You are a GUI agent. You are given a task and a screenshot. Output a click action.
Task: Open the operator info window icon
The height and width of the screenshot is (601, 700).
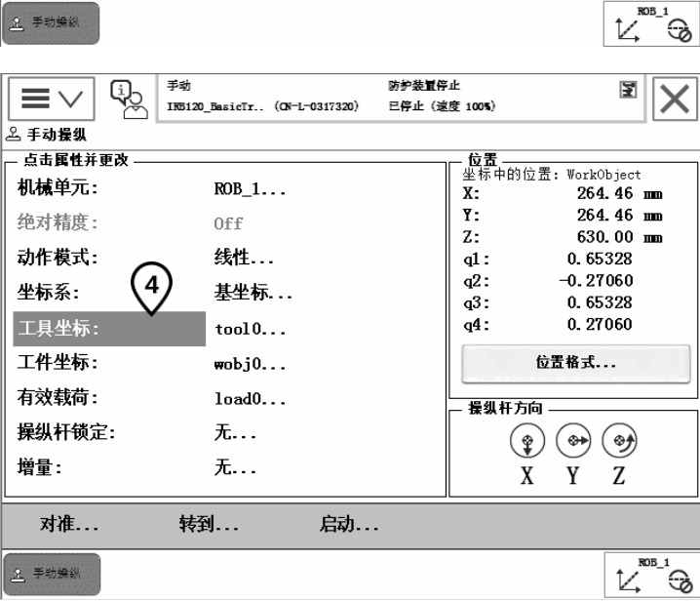click(x=129, y=100)
